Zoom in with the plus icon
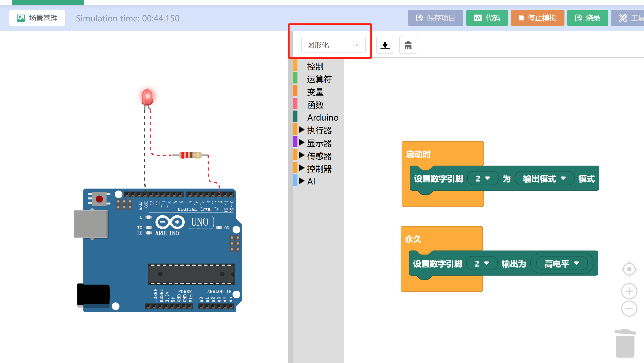644x363 pixels. tap(629, 291)
